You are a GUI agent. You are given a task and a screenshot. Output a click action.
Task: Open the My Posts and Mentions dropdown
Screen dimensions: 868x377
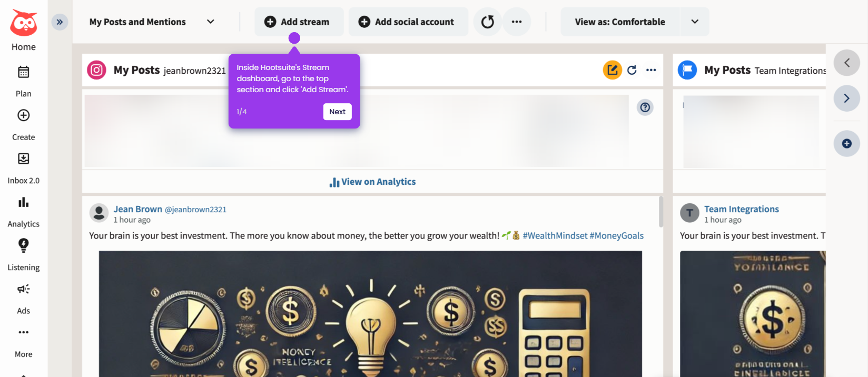coord(152,22)
